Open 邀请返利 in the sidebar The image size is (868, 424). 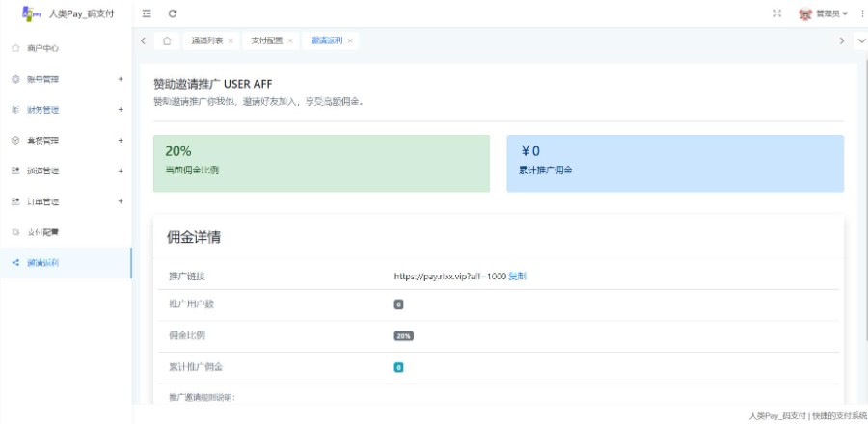(x=66, y=263)
